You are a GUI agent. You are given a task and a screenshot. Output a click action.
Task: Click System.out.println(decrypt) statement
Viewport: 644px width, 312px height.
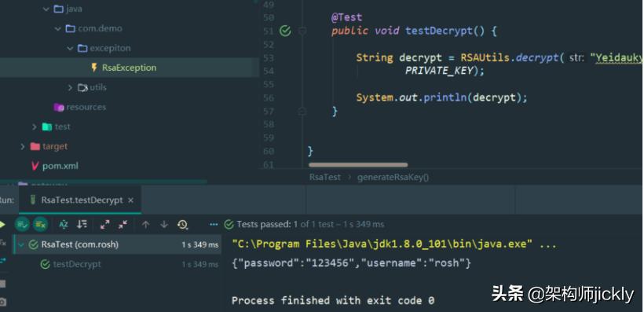tap(441, 97)
